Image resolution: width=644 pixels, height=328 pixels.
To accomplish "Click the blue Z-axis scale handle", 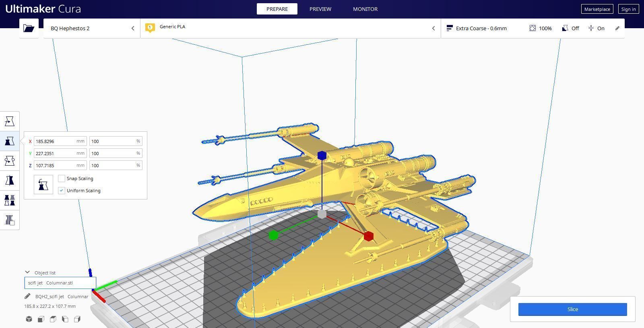I will coord(322,156).
